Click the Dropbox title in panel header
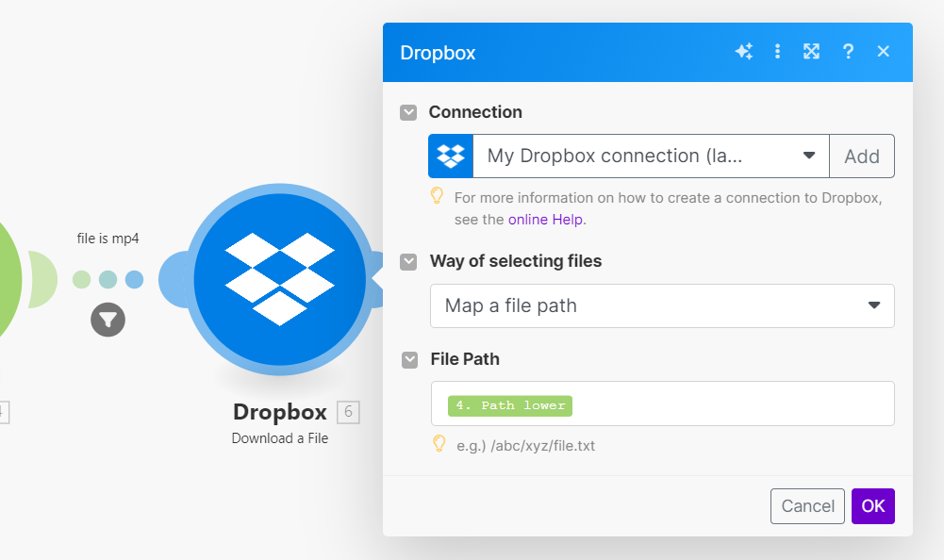 438,53
